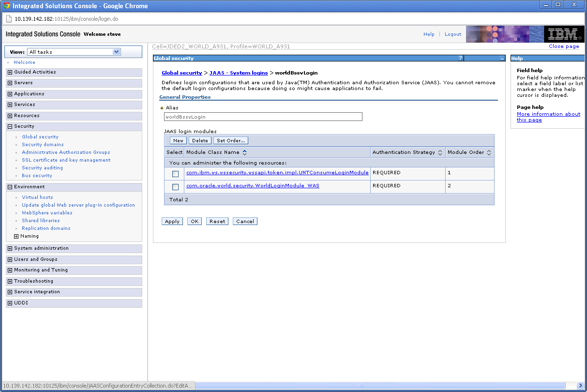
Task: Expand Services section
Action: click(x=10, y=105)
